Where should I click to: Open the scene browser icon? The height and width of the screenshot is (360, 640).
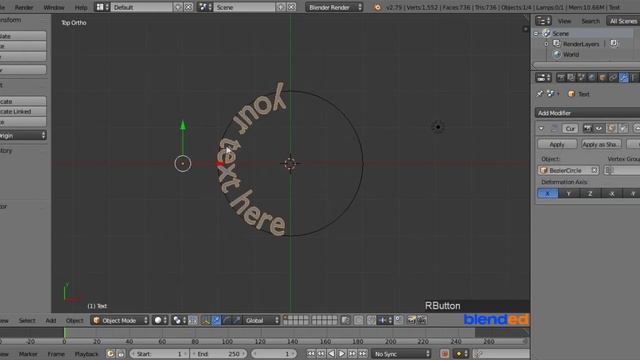[205, 7]
